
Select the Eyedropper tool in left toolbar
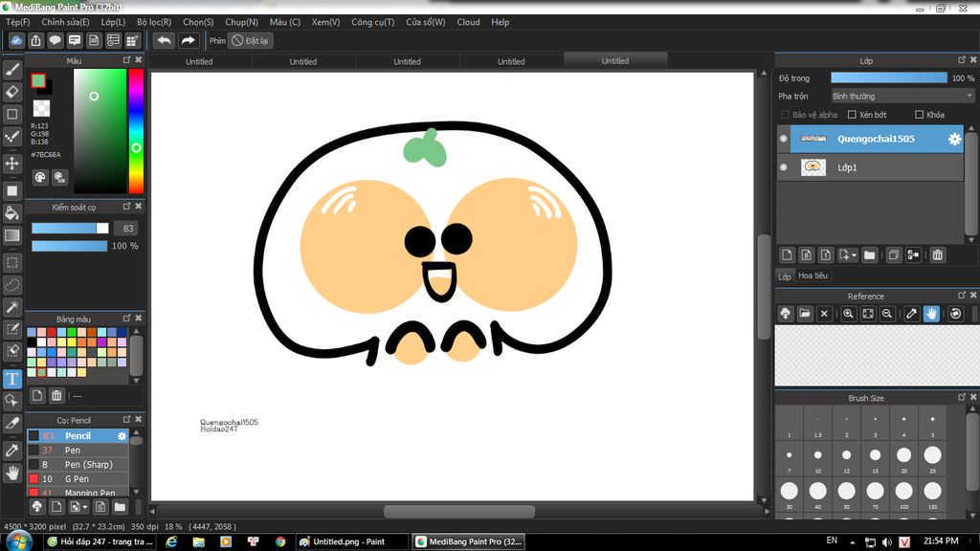coord(11,451)
